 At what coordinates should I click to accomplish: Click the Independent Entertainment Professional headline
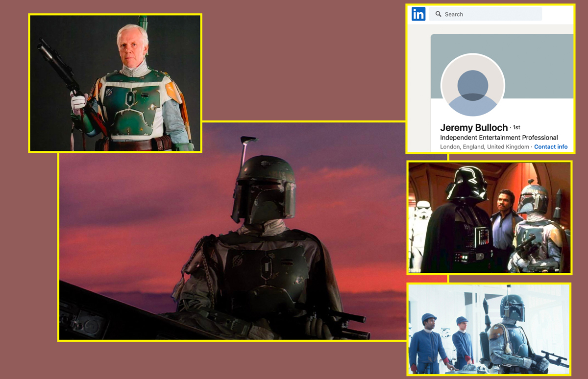(499, 138)
